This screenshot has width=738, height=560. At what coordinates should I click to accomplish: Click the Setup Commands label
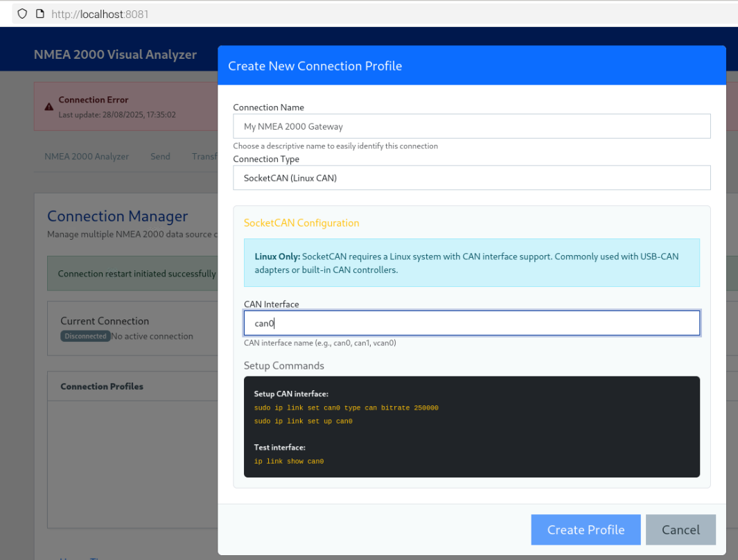[284, 366]
